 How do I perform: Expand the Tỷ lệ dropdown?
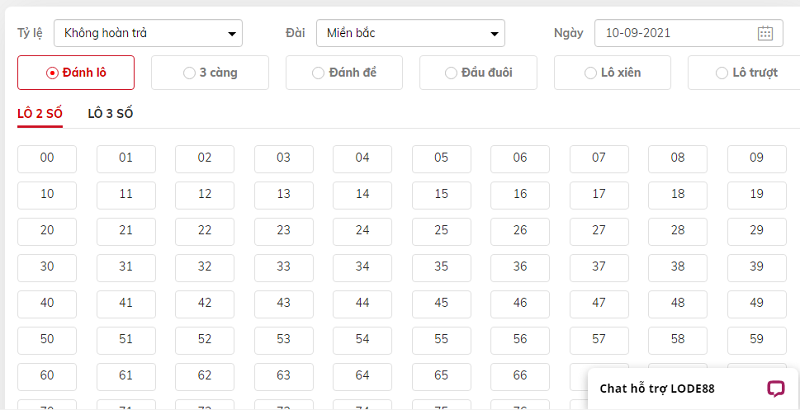pyautogui.click(x=148, y=33)
